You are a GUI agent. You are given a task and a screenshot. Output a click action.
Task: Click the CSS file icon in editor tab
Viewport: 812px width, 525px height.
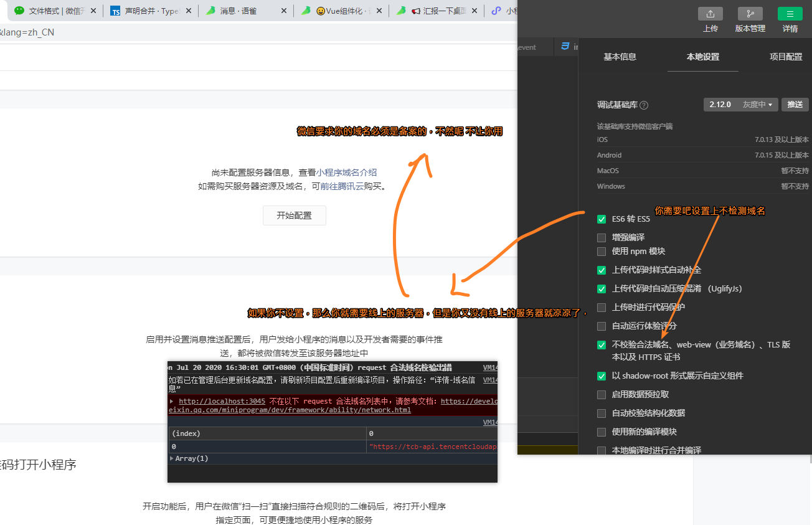click(x=565, y=46)
